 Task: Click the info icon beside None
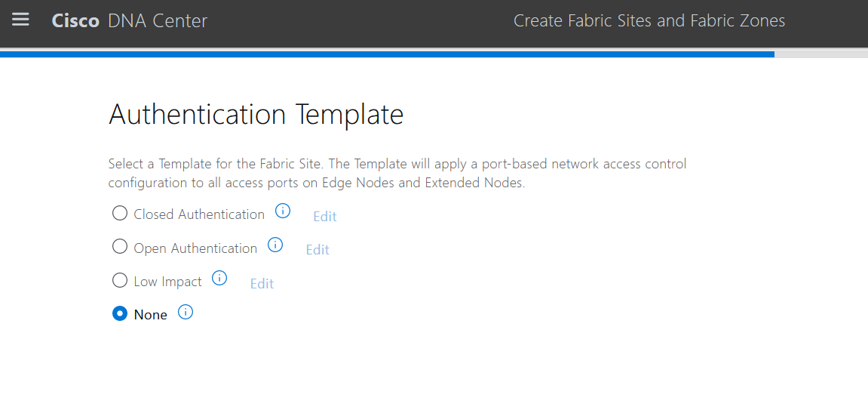pyautogui.click(x=186, y=313)
